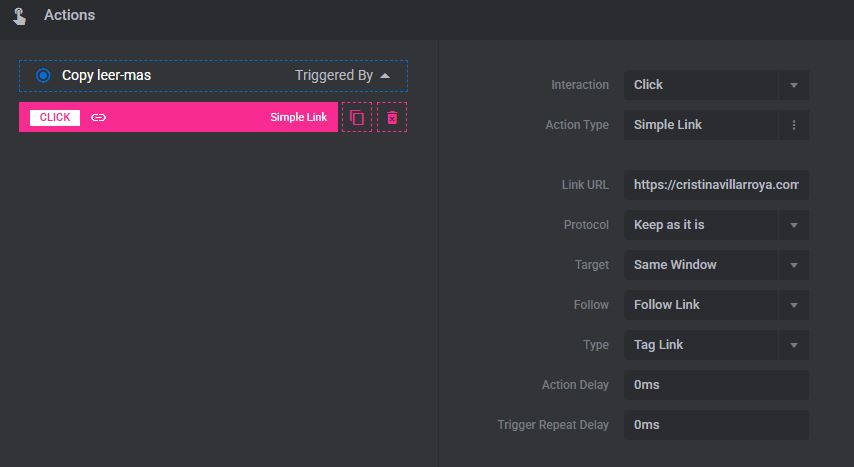Image resolution: width=854 pixels, height=467 pixels.
Task: Expand the Protocol dropdown arrow
Action: [794, 225]
